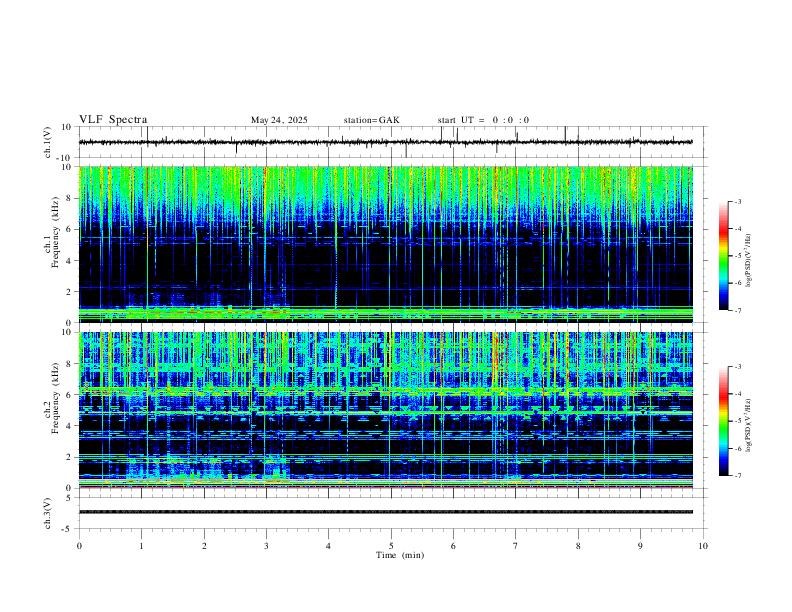Click the "-3" label on ch.2 colorbar
792x612 pixels.
(x=738, y=367)
